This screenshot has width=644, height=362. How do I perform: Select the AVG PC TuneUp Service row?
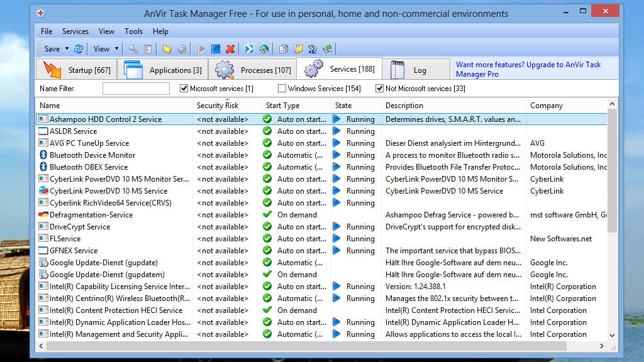[321, 143]
